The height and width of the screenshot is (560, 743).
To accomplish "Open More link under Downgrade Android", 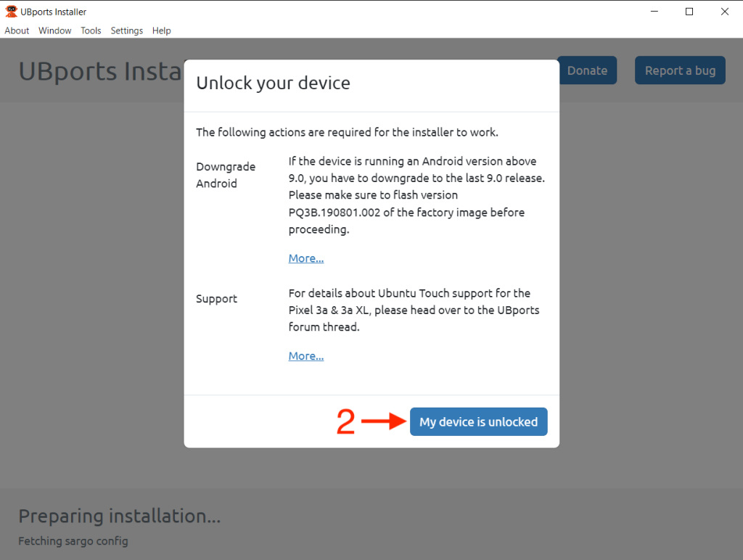I will coord(306,258).
